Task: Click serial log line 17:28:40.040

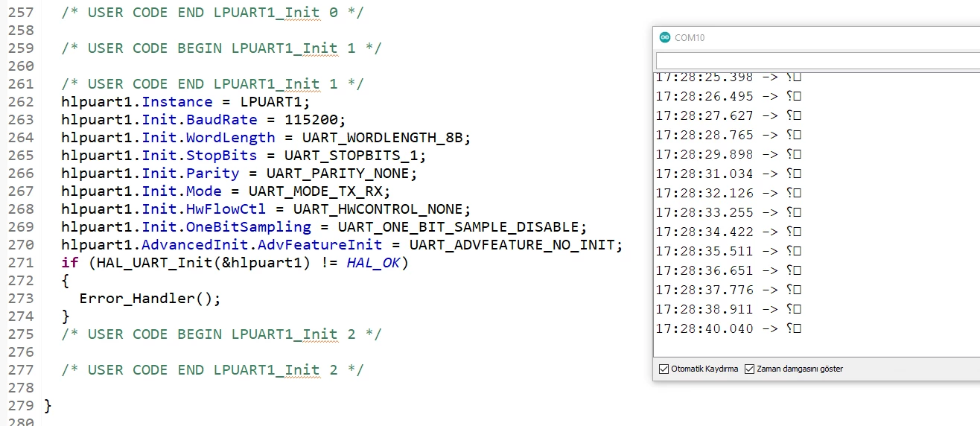Action: (x=729, y=328)
